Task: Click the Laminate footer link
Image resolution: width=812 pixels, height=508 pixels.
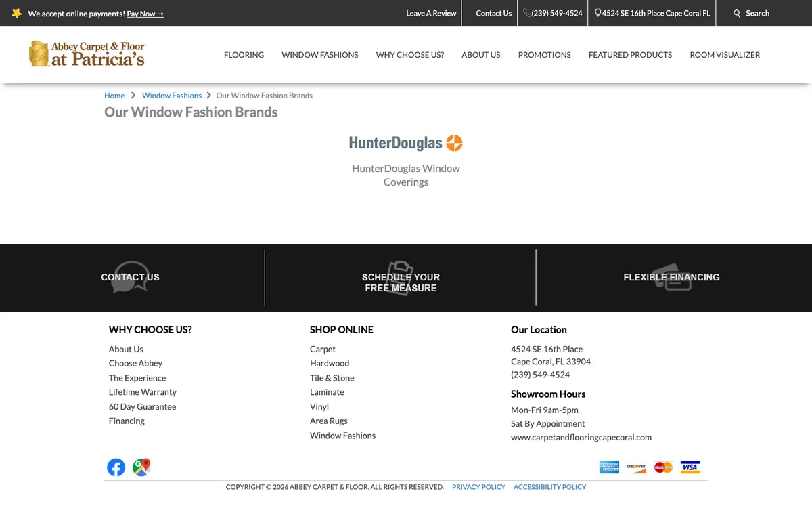Action: (327, 392)
